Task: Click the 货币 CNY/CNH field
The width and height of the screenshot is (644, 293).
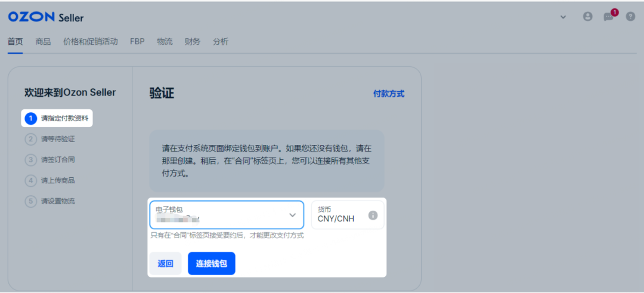Action: pos(348,215)
